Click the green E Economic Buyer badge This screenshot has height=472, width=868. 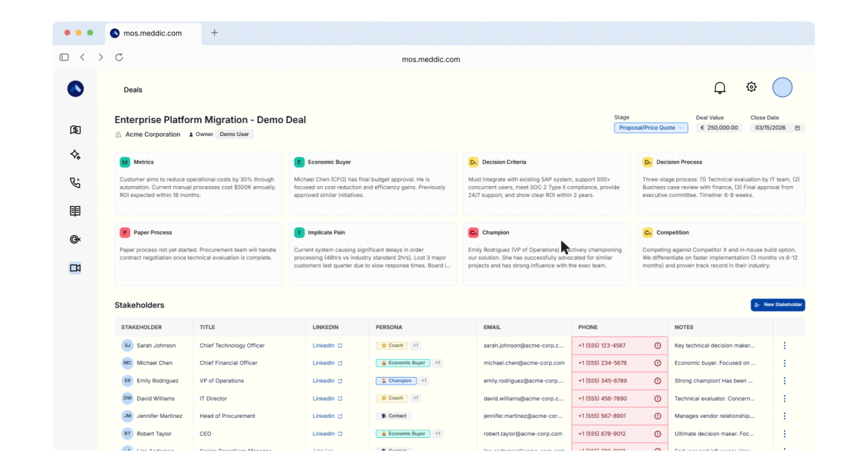coord(299,162)
